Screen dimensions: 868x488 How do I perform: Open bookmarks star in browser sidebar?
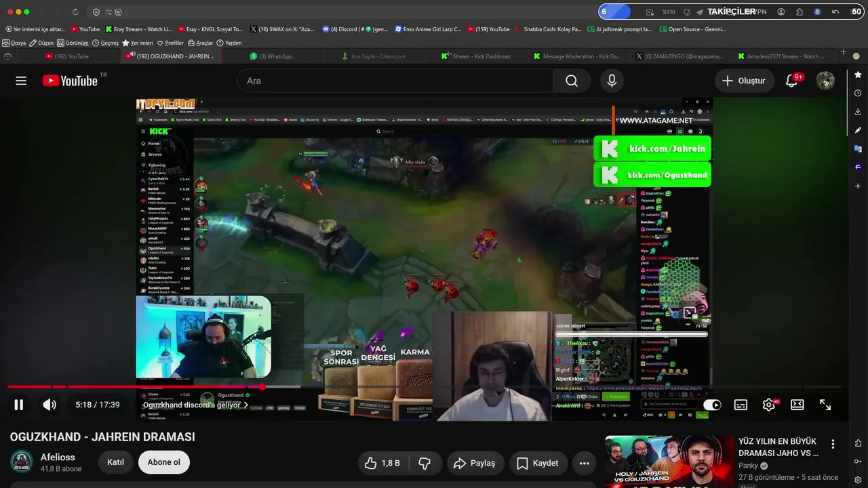tap(858, 75)
